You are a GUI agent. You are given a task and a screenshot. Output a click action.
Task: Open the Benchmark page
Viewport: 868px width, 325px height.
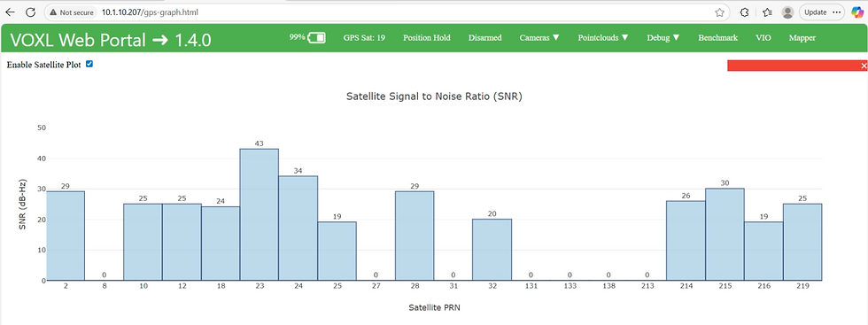[x=718, y=38]
